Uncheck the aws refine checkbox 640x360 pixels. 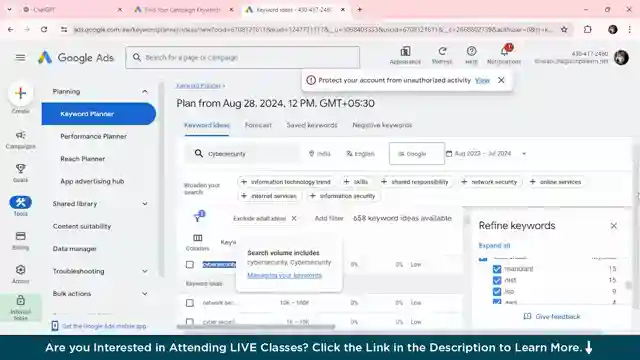[x=497, y=302]
